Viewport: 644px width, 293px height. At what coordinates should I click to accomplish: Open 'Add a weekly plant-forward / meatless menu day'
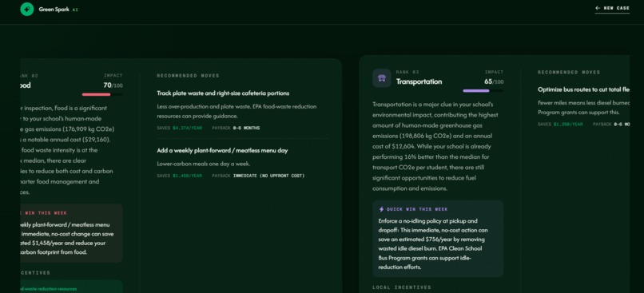click(222, 151)
